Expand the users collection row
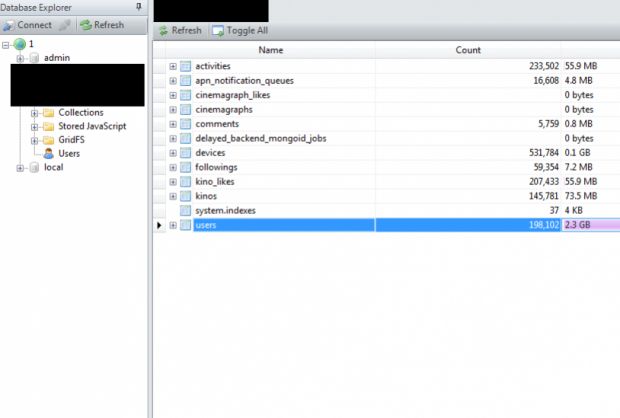The width and height of the screenshot is (620, 418). (173, 225)
